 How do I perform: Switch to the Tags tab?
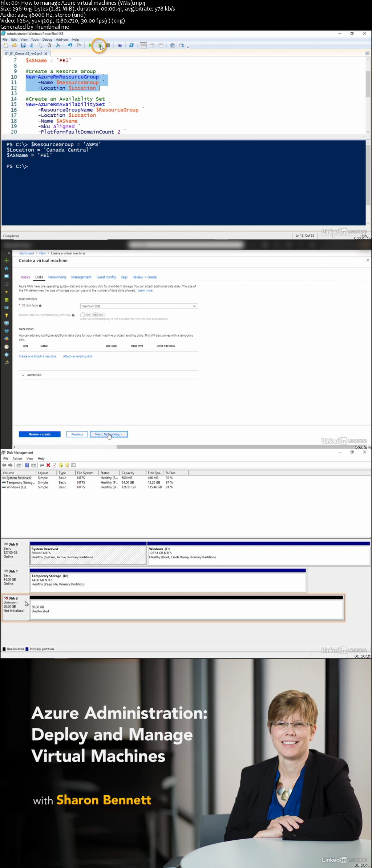click(x=124, y=277)
